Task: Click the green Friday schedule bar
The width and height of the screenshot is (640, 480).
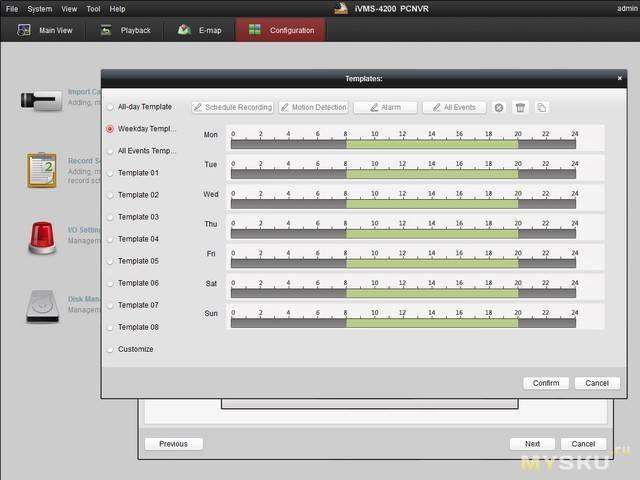Action: pyautogui.click(x=432, y=263)
